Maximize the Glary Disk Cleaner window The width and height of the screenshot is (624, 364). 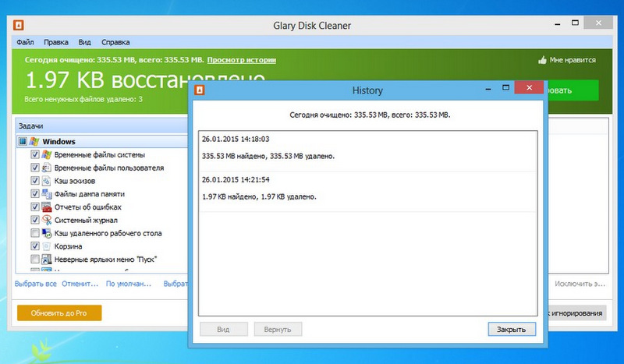(x=575, y=23)
